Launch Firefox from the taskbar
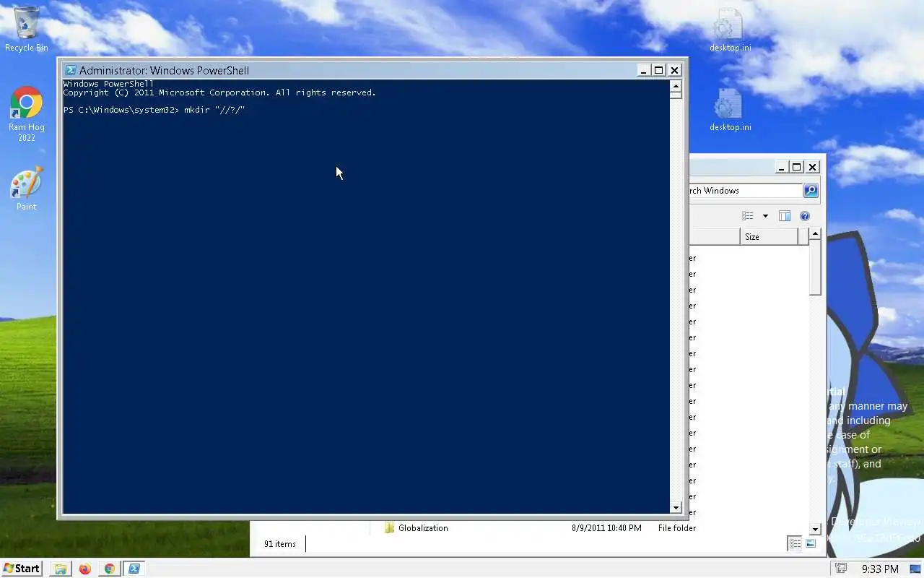Image resolution: width=924 pixels, height=578 pixels. [x=85, y=569]
